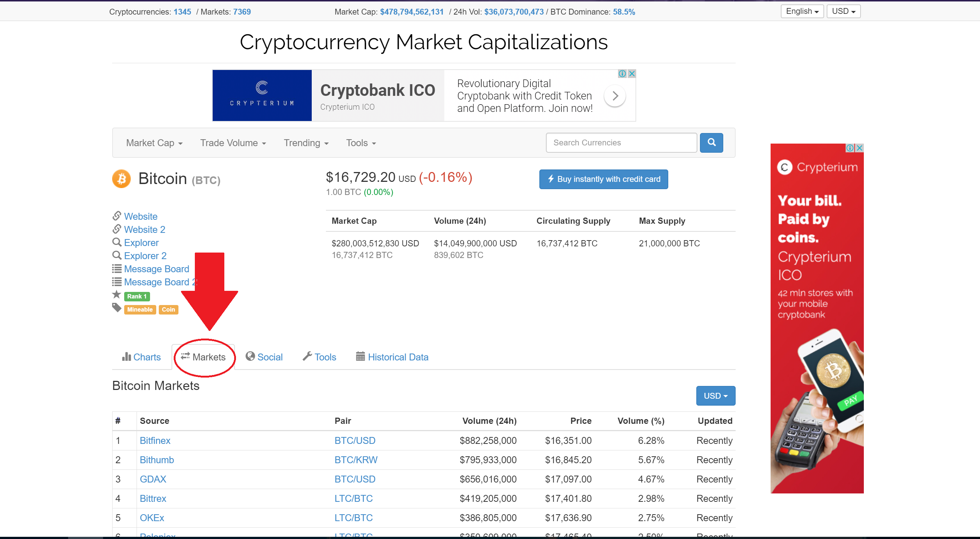980x539 pixels.
Task: Click BTC/USD pair in GDAX row
Action: coord(355,480)
